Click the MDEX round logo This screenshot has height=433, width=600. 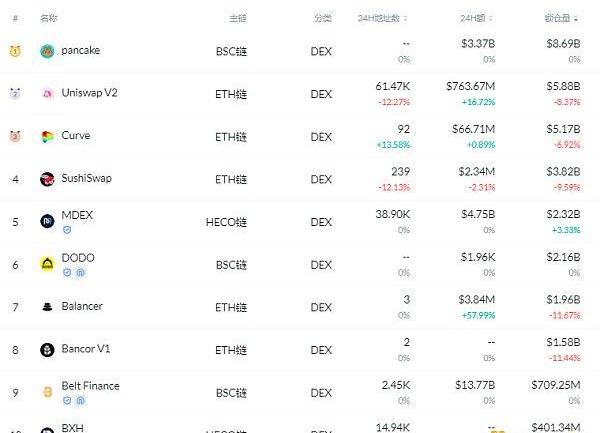[x=47, y=221]
